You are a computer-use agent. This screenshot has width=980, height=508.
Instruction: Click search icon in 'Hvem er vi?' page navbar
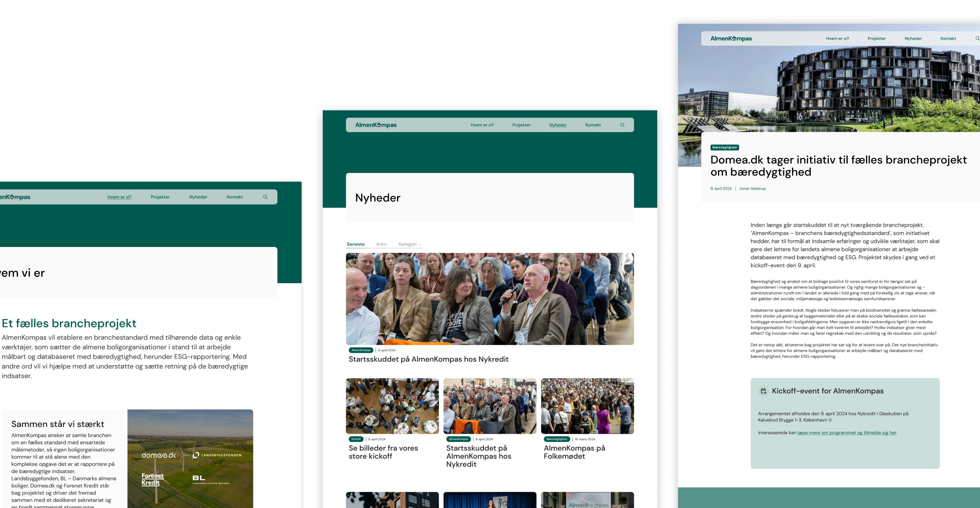tap(265, 197)
